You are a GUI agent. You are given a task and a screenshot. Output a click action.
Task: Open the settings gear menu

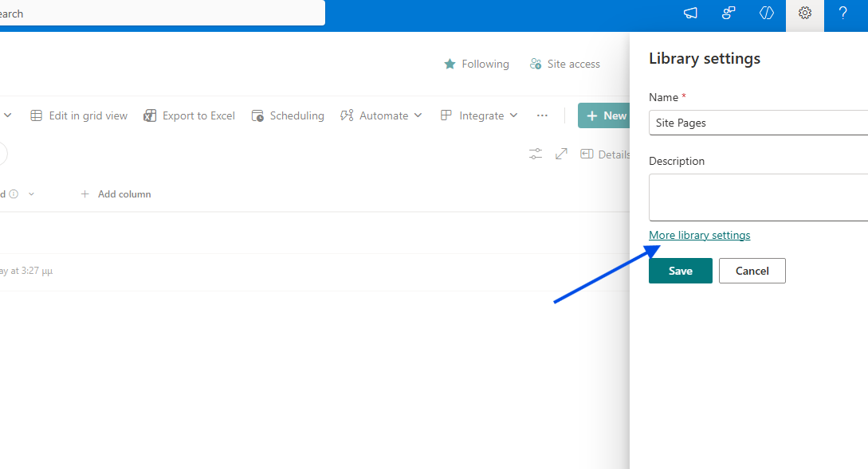pyautogui.click(x=805, y=14)
